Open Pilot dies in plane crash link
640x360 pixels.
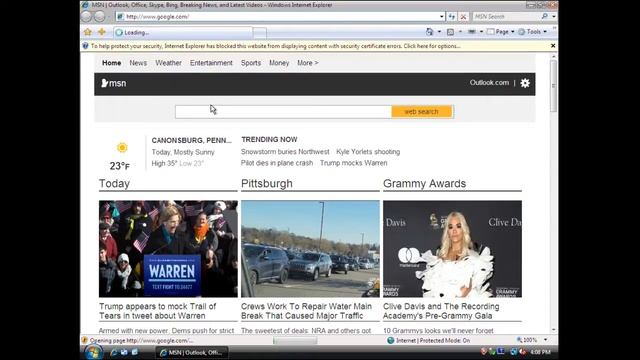[x=277, y=163]
